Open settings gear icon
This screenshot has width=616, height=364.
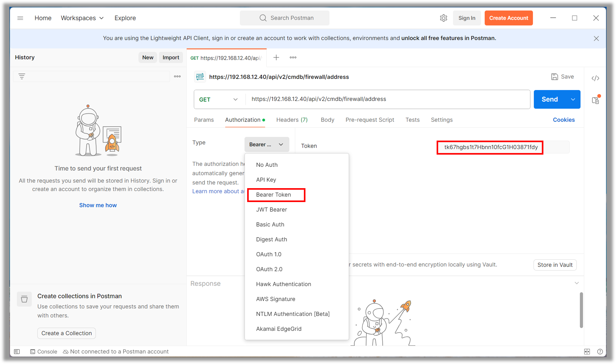coord(443,18)
